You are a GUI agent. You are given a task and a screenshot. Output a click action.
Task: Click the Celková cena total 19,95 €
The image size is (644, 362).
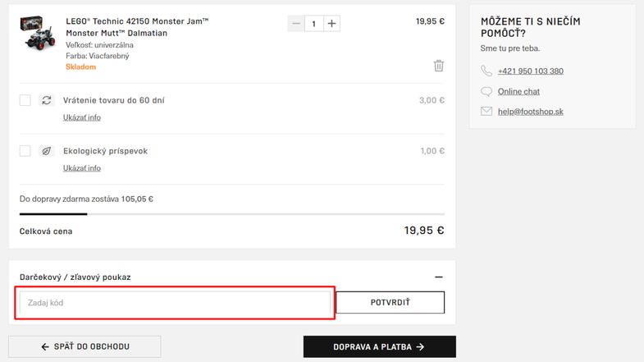click(424, 231)
